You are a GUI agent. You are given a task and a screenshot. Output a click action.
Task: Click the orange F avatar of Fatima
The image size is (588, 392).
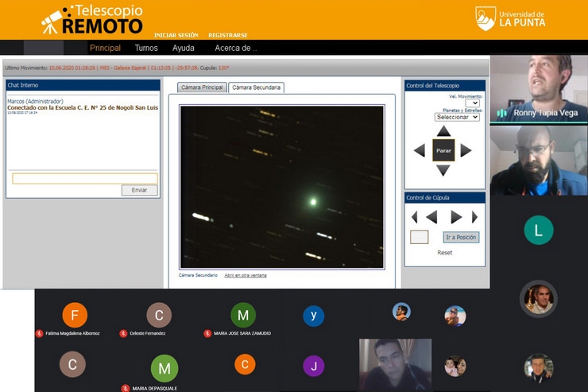tap(75, 315)
